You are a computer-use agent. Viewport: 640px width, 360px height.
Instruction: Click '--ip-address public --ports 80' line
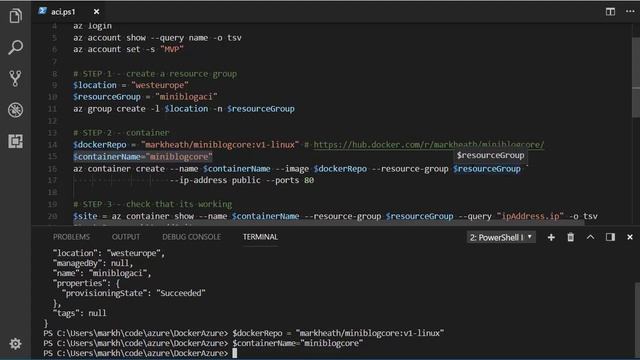(242, 180)
